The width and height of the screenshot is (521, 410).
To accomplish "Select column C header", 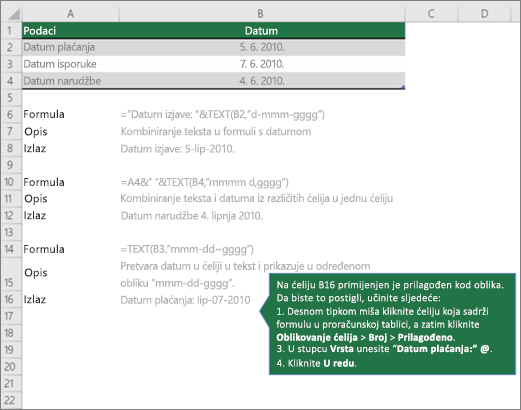I will 431,14.
